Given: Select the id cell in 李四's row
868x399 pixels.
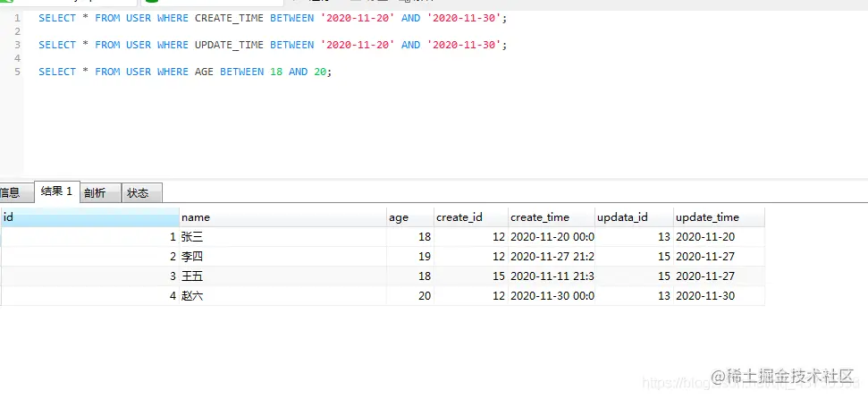Looking at the screenshot, I should pyautogui.click(x=89, y=257).
